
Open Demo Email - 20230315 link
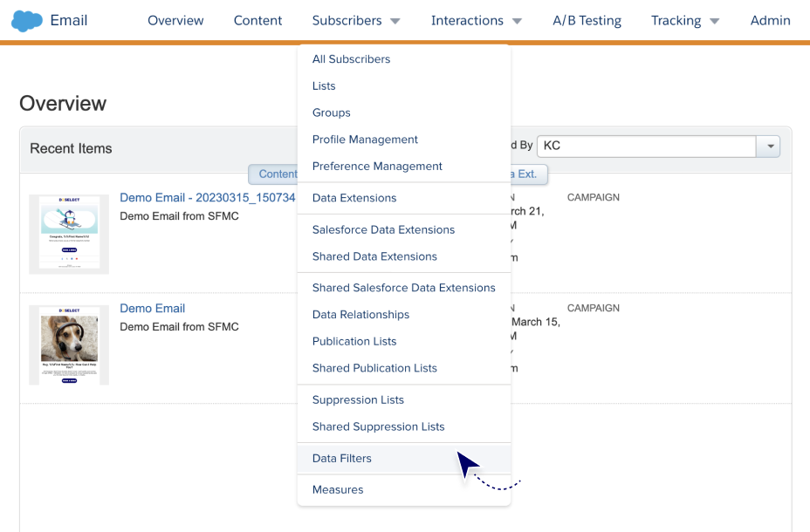pos(207,198)
